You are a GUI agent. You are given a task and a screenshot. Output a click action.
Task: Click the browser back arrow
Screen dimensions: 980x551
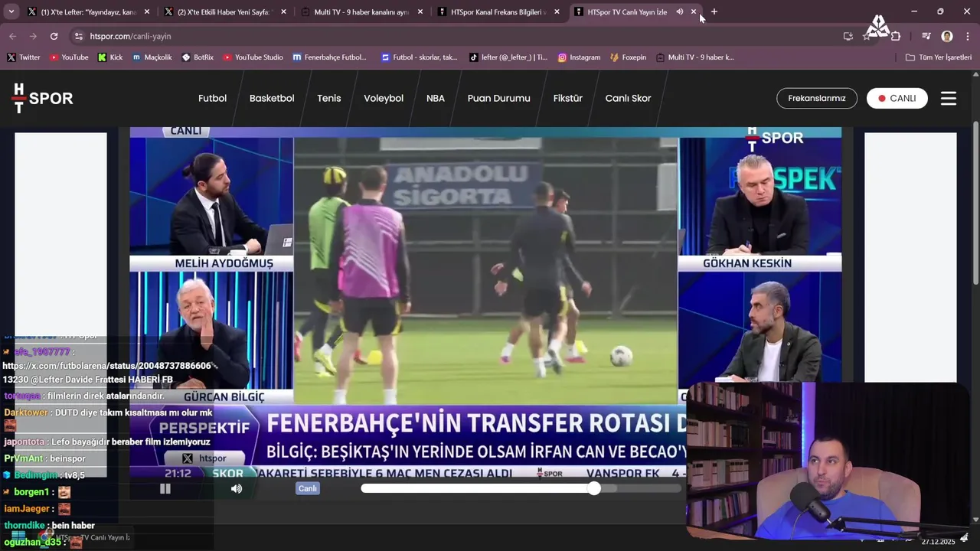12,36
